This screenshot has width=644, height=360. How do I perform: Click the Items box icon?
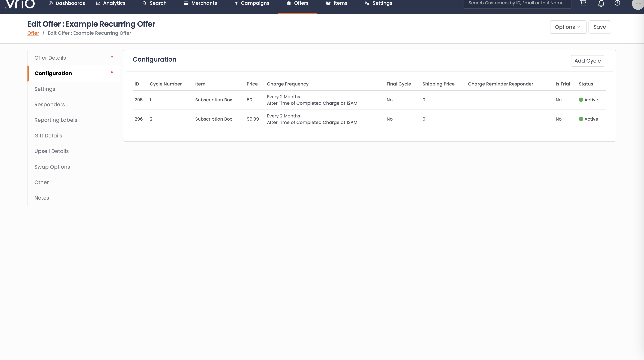(328, 3)
